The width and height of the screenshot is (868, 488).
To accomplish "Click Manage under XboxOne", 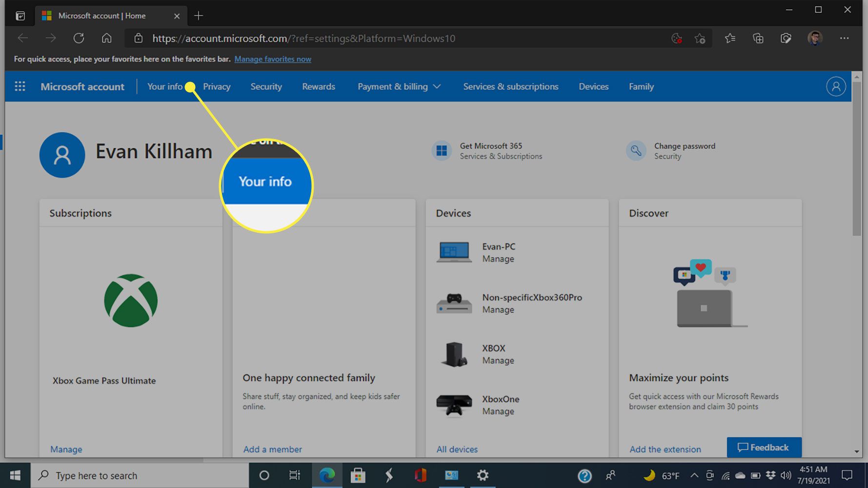I will [x=498, y=411].
